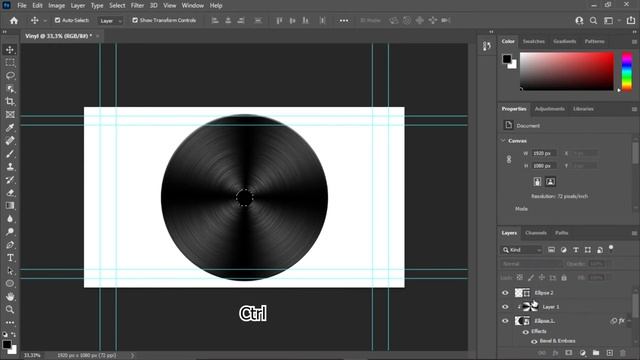The height and width of the screenshot is (360, 640).
Task: Open the search magnifier in options bar
Action: pyautogui.click(x=593, y=20)
